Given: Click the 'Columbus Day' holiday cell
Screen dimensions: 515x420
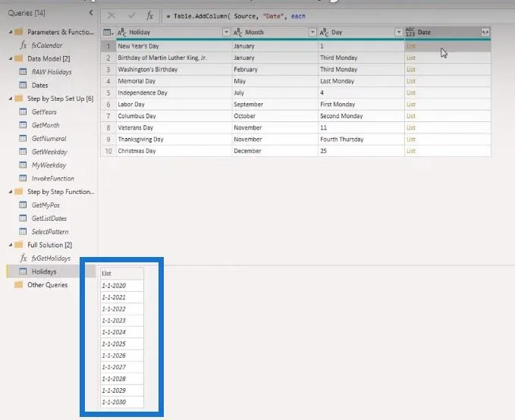Looking at the screenshot, I should [x=174, y=116].
